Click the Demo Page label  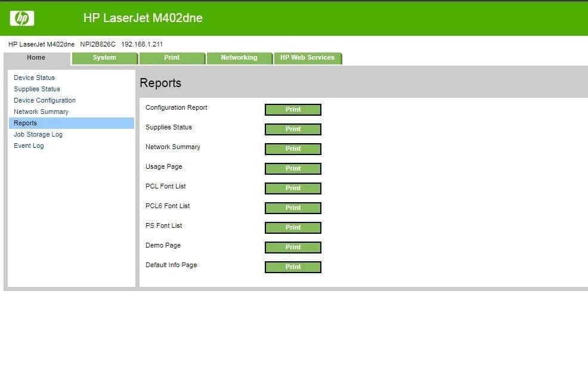click(163, 245)
